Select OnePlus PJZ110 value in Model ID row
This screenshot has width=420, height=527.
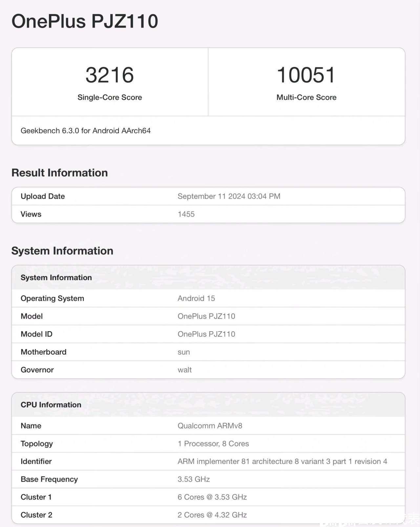(206, 334)
